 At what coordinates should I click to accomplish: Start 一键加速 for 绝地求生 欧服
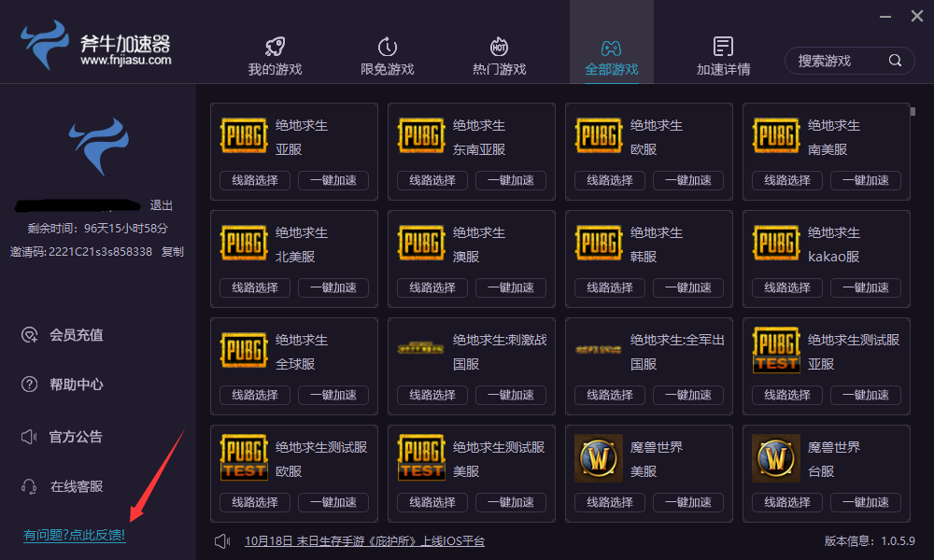point(688,180)
